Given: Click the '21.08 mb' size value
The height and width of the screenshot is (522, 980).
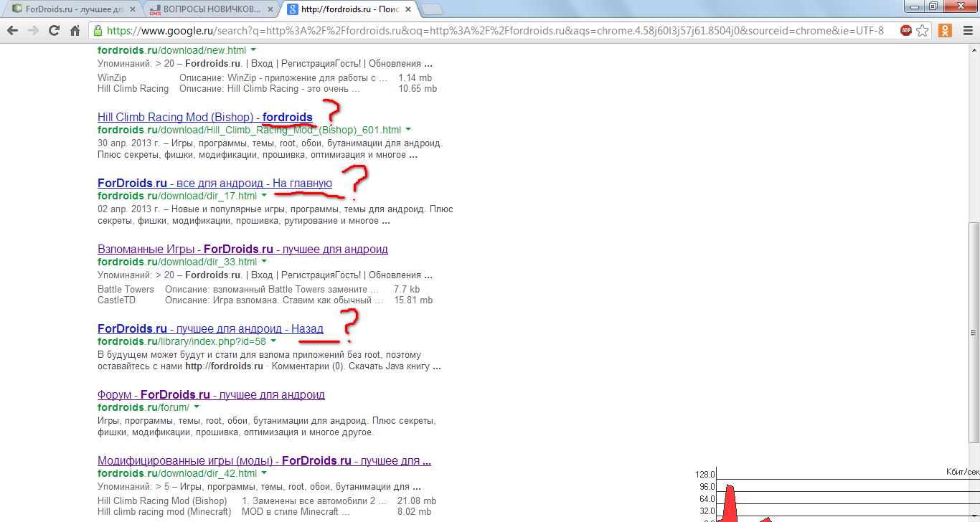Looking at the screenshot, I should 417,500.
